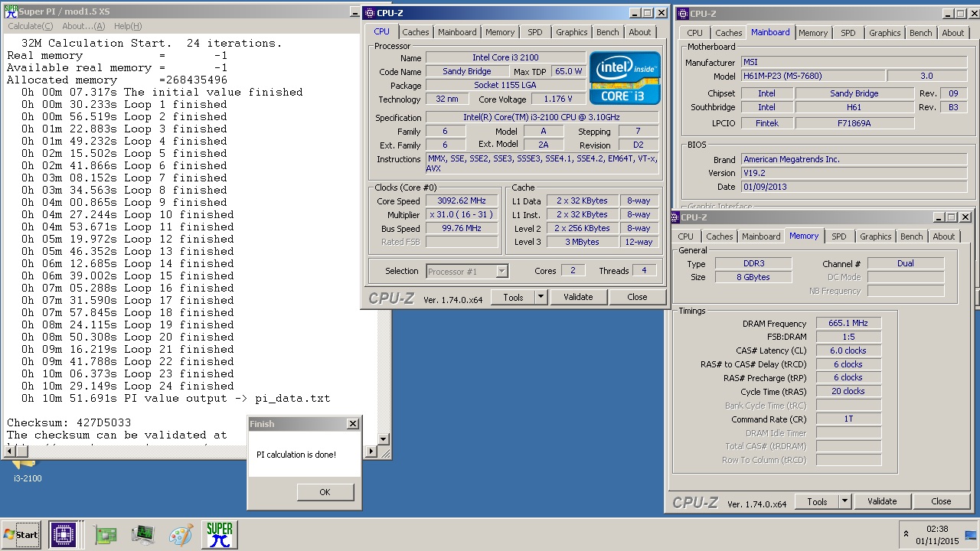Open the Help(H) menu in Super PI
Screen dimensions: 980x551
tap(128, 26)
